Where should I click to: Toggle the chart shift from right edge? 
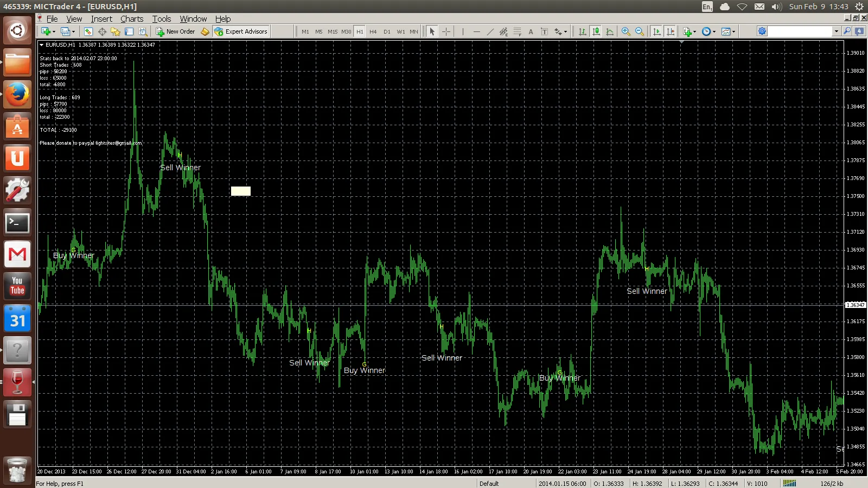pos(669,31)
